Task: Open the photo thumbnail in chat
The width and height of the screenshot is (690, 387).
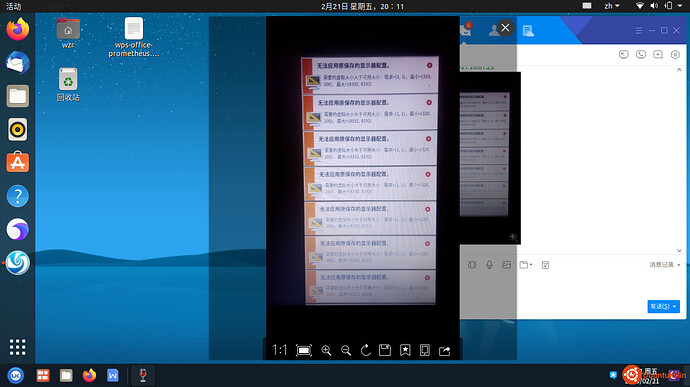Action: [490, 158]
